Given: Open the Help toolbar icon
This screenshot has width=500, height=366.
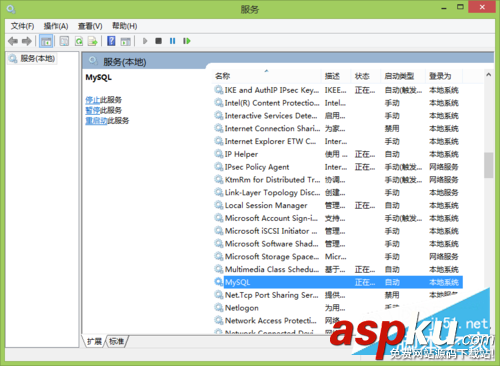Looking at the screenshot, I should pyautogui.click(x=111, y=41).
